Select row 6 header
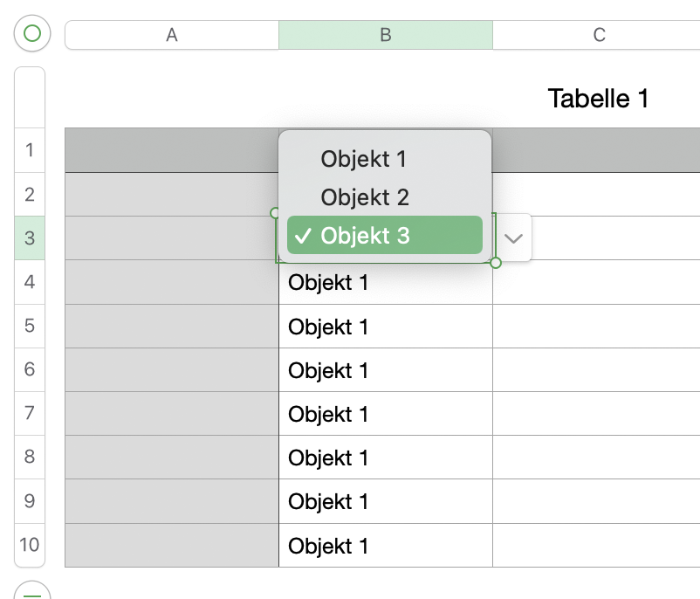 click(30, 369)
